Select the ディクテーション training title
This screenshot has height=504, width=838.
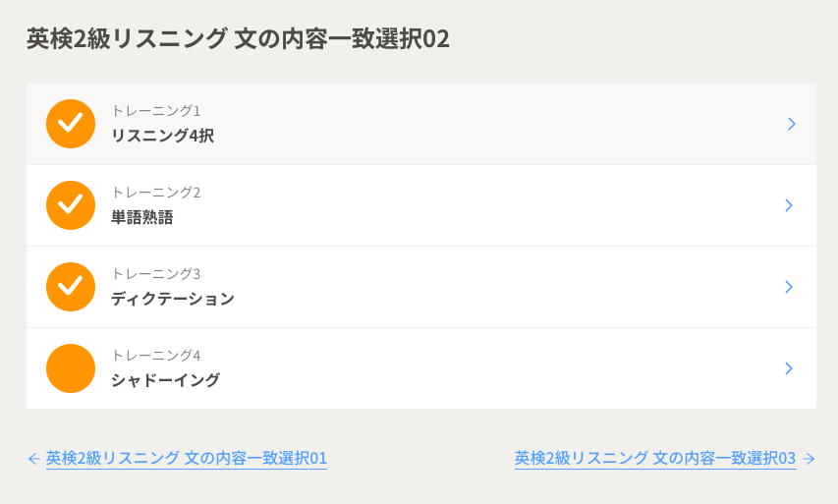[x=172, y=300]
